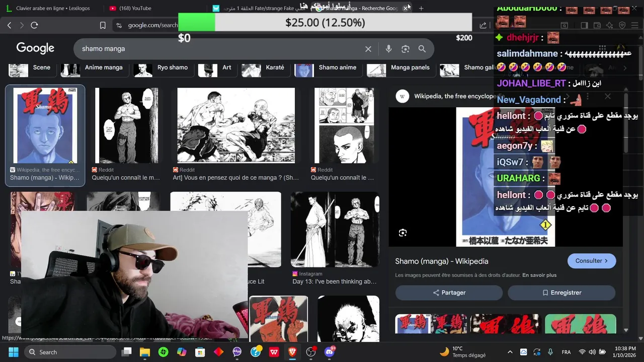This screenshot has width=644, height=362.
Task: Open the Shamo (manga) - Wikipedia title
Action: [442, 261]
